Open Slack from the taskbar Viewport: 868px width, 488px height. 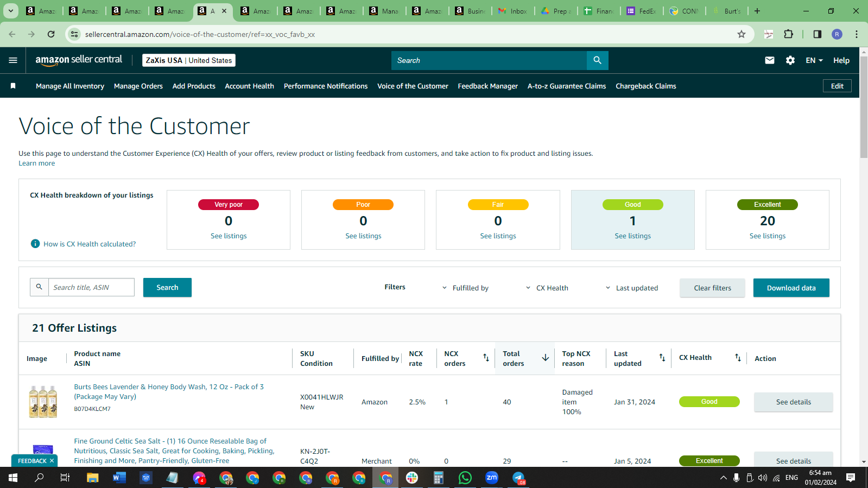point(412,478)
